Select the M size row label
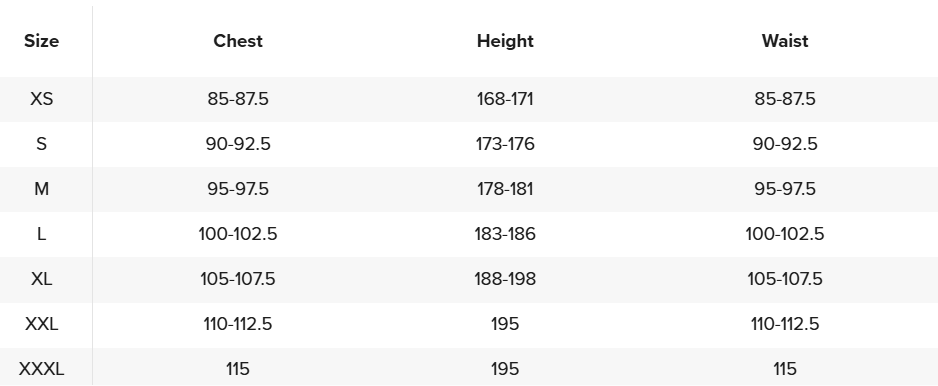Screen dimensions: 938x386 click(41, 189)
